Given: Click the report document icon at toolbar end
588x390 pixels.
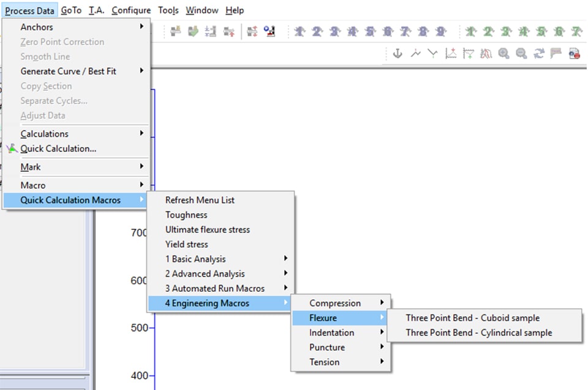Looking at the screenshot, I should (573, 53).
